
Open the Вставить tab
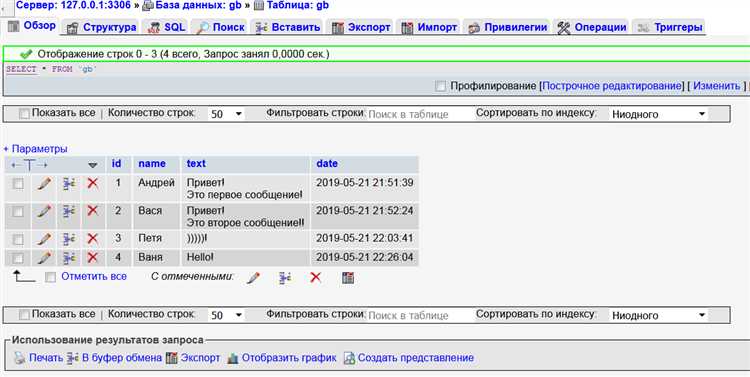288,28
